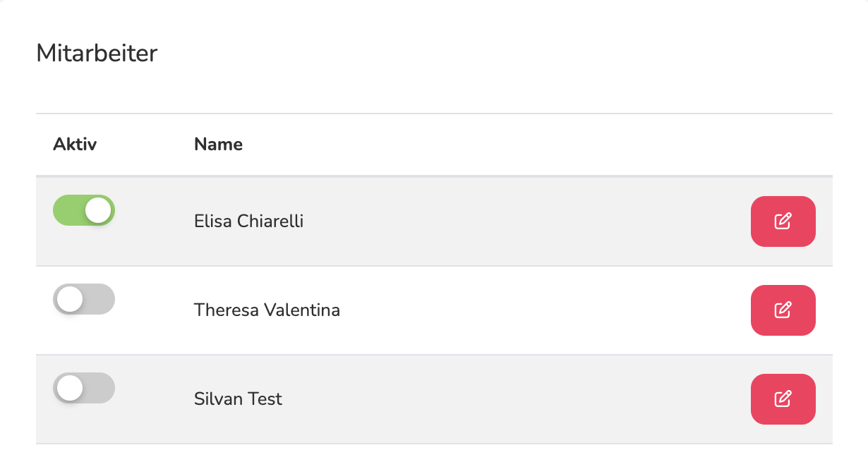868x450 pixels.
Task: Enable the Aktiv switch for Theresa Valentina
Action: pyautogui.click(x=84, y=299)
